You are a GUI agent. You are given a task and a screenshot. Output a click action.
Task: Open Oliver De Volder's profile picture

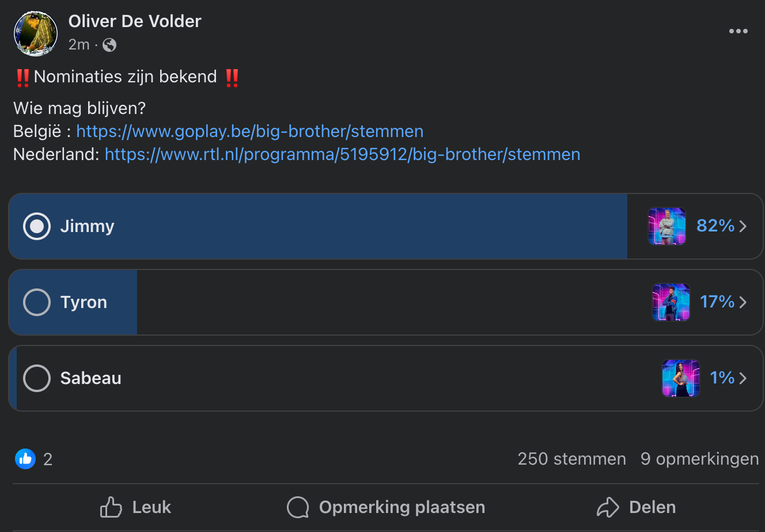[x=36, y=33]
